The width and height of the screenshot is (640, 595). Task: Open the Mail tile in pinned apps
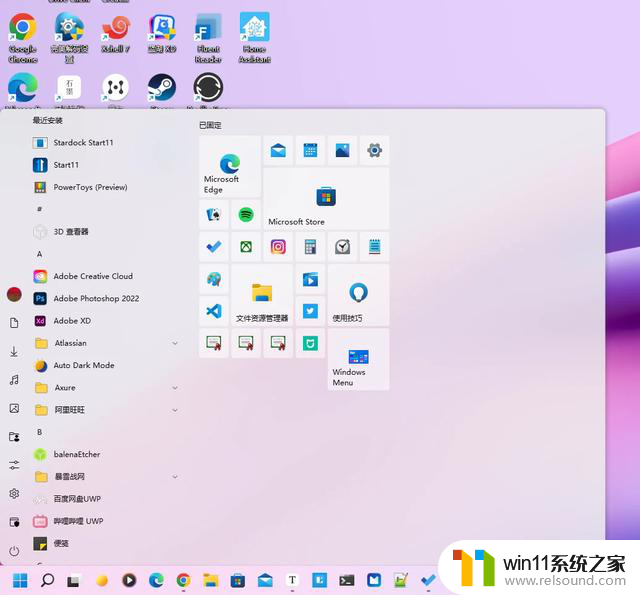click(278, 151)
